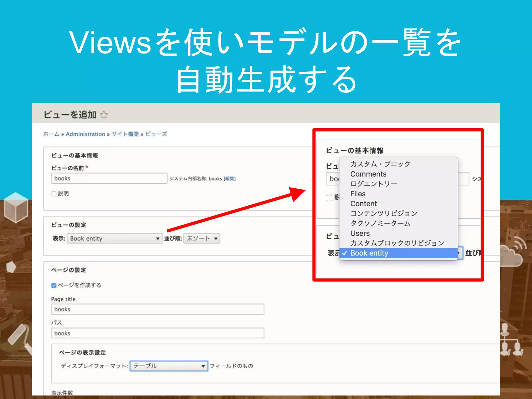Open the ディスプレイフォーマット テーブル dropdown

(169, 366)
